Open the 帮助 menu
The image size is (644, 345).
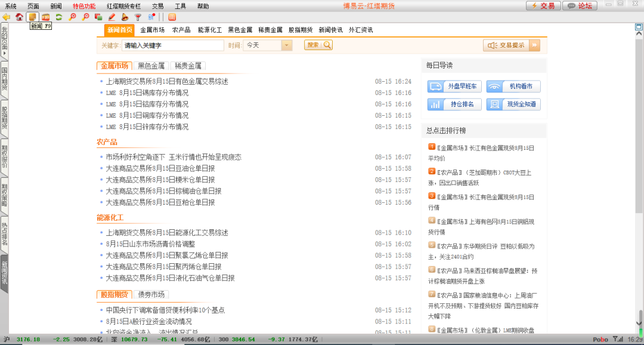point(203,6)
